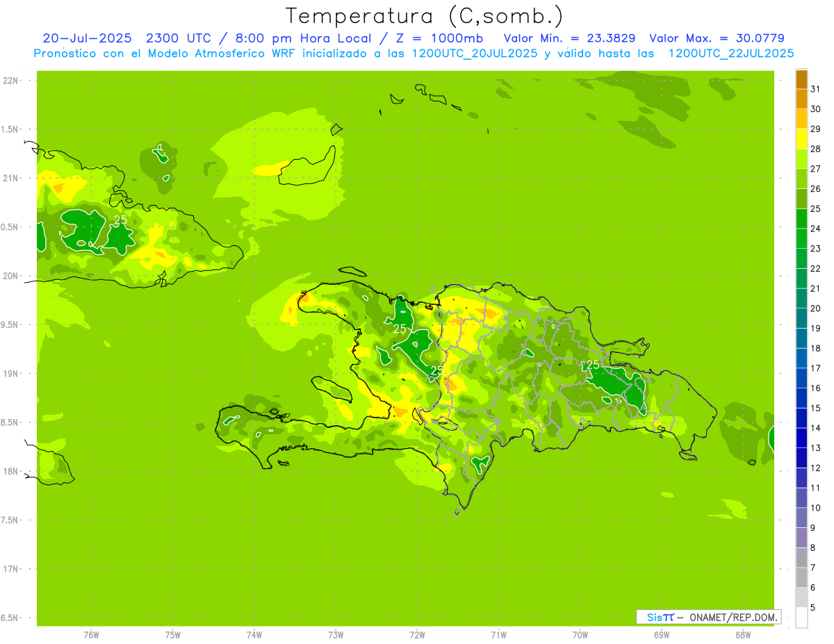The image size is (834, 644).
Task: Click the "17N" latitude label
Action: click(10, 569)
